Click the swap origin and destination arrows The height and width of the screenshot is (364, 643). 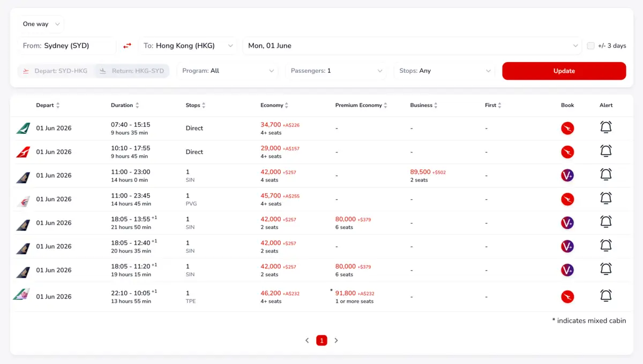click(x=127, y=46)
